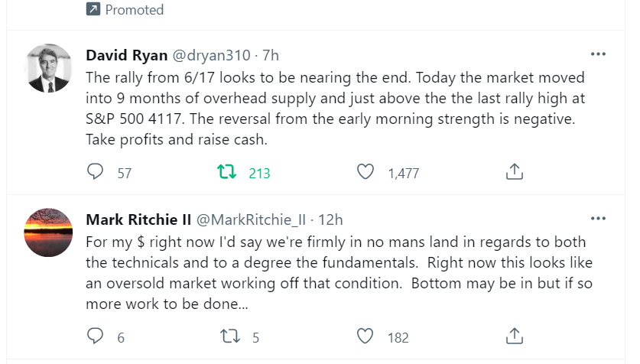Open David Ryan's profile picture
Screen dimensions: 640x364
(x=50, y=68)
